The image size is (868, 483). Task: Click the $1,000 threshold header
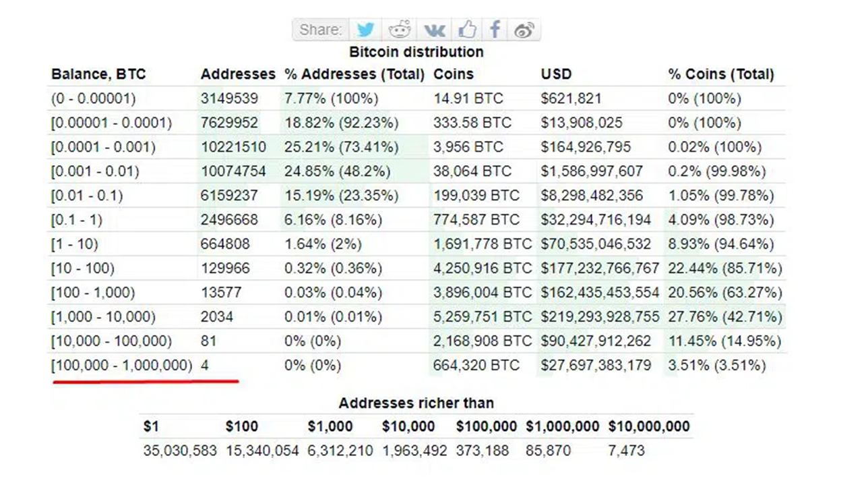[330, 426]
